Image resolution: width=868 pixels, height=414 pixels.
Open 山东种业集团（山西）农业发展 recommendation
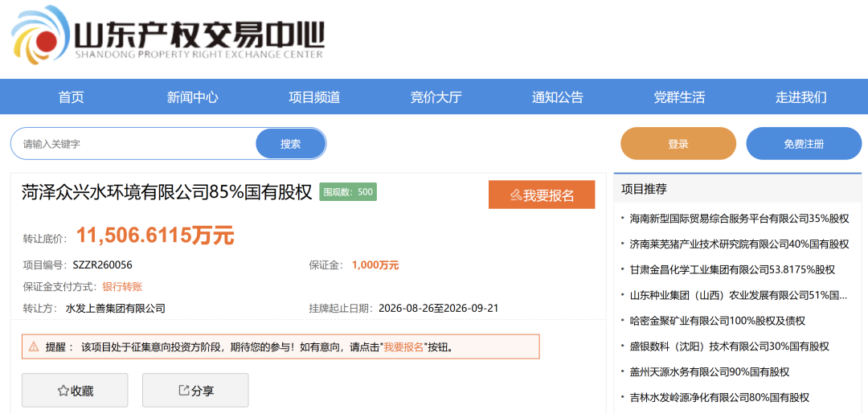pos(739,295)
